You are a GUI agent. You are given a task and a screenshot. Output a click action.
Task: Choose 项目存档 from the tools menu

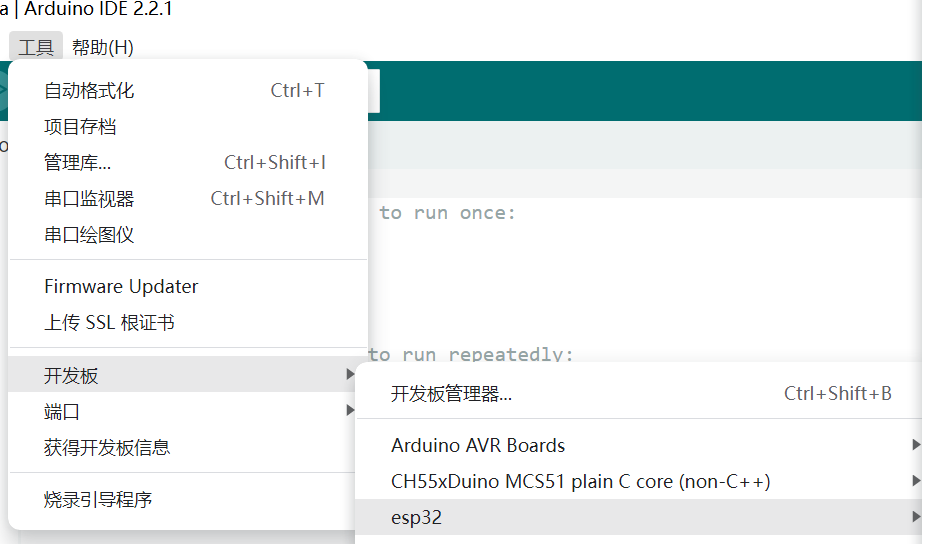(188, 126)
